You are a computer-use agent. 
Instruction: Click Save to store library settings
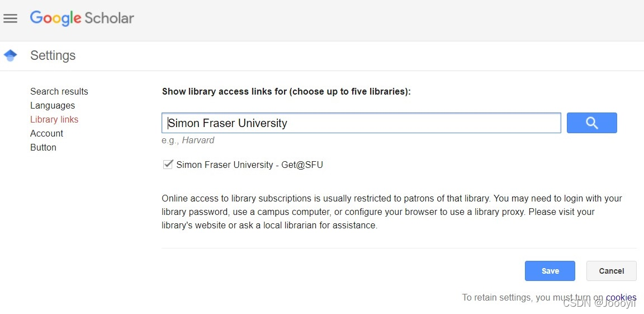pos(550,271)
